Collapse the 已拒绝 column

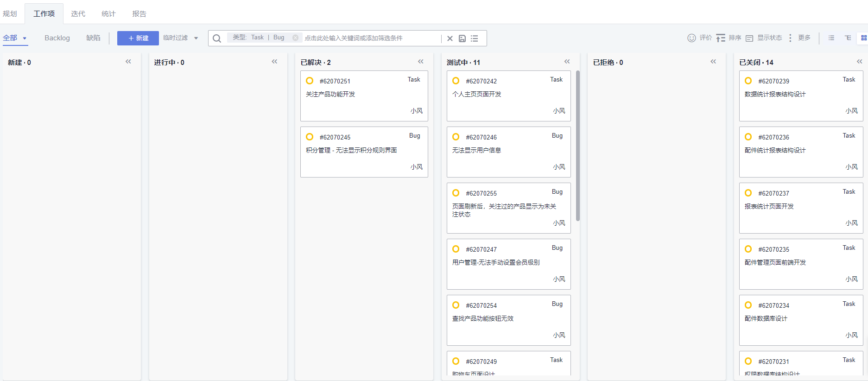(x=713, y=61)
